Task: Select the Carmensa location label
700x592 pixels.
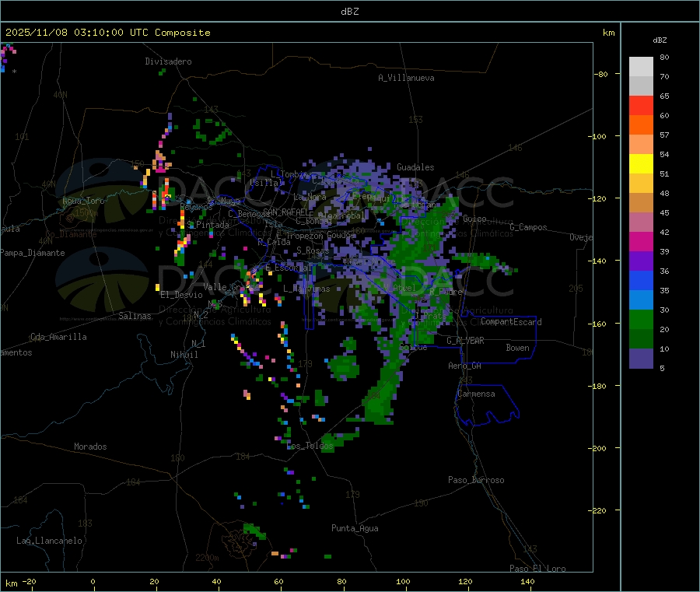Action: pyautogui.click(x=476, y=394)
